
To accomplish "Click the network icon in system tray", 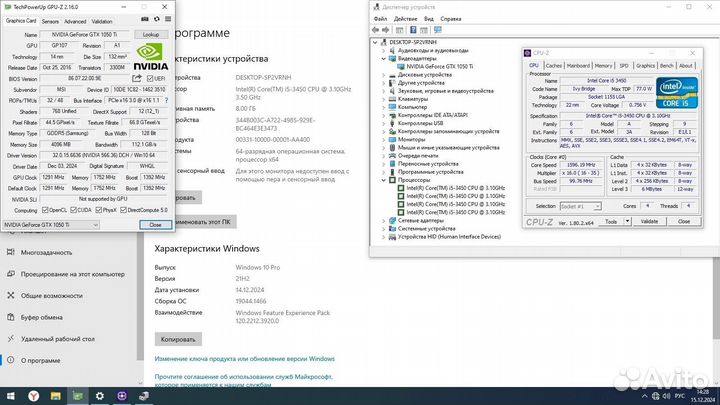I will click(x=656, y=396).
